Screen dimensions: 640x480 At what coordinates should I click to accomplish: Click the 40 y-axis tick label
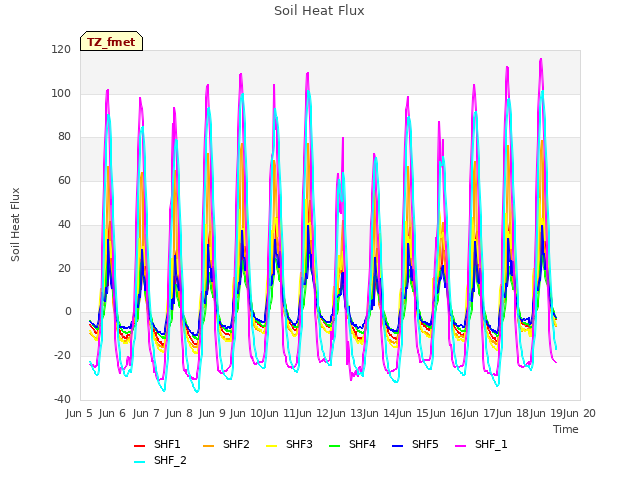[x=64, y=224]
